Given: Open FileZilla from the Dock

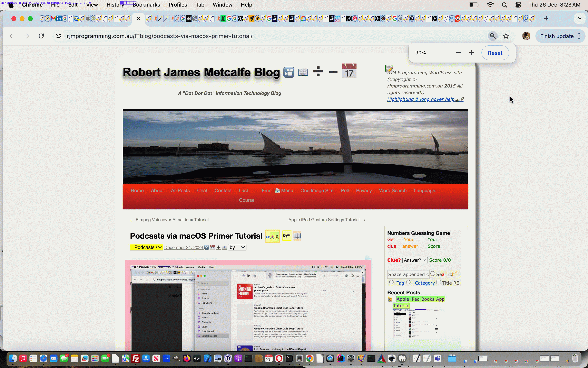Looking at the screenshot, I should pyautogui.click(x=136, y=359).
